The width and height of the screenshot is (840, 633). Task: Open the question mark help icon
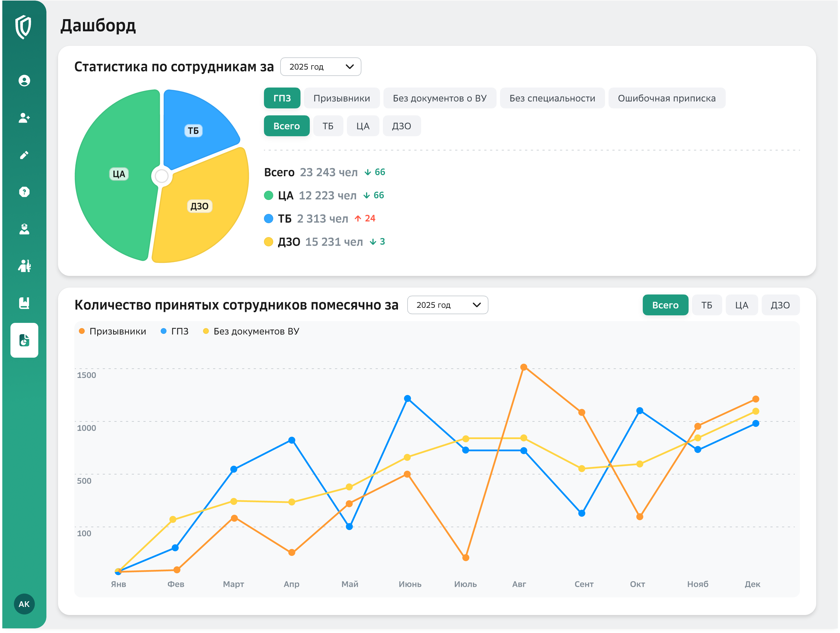tap(24, 192)
